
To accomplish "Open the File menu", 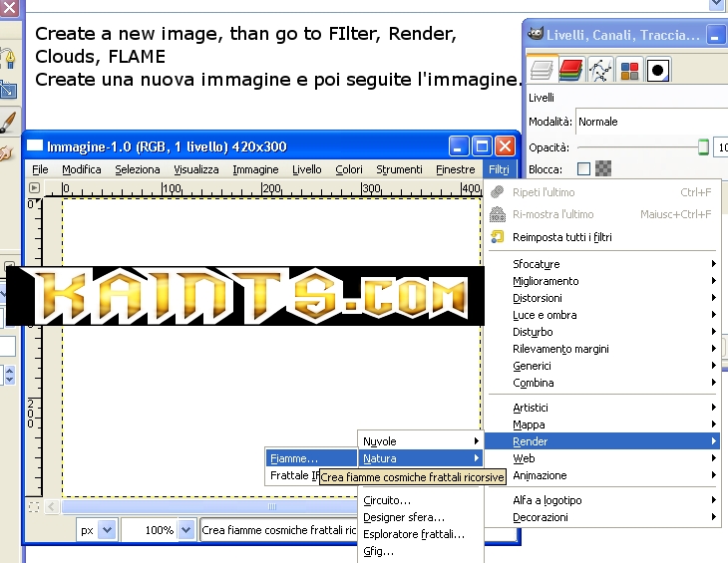I will point(40,169).
